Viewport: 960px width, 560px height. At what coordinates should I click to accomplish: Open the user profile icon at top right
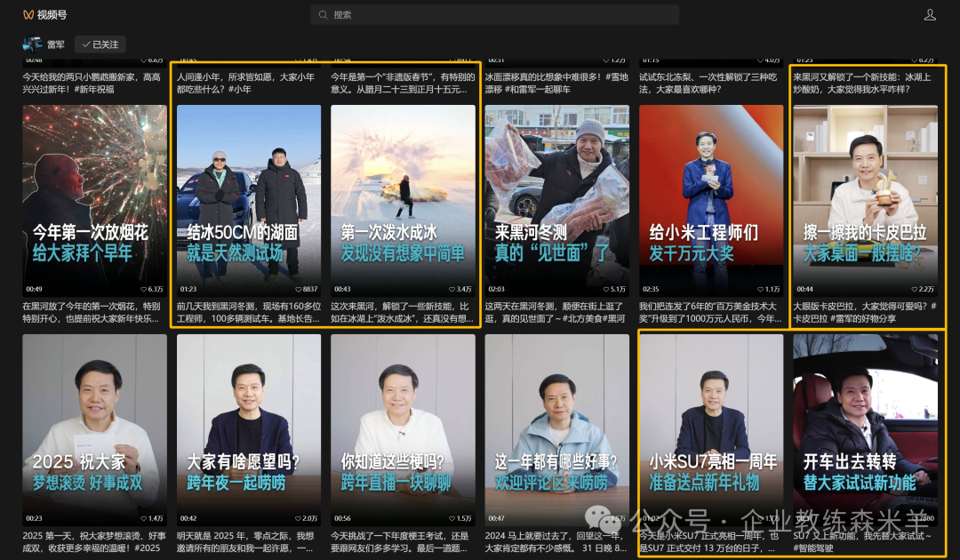click(930, 14)
